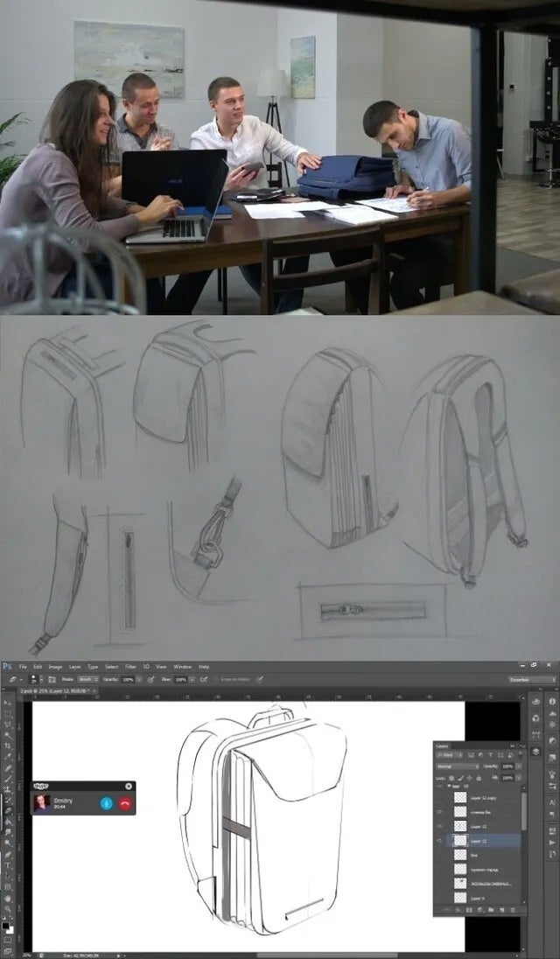
Task: Select the Eyedropper tool
Action: coord(7,758)
